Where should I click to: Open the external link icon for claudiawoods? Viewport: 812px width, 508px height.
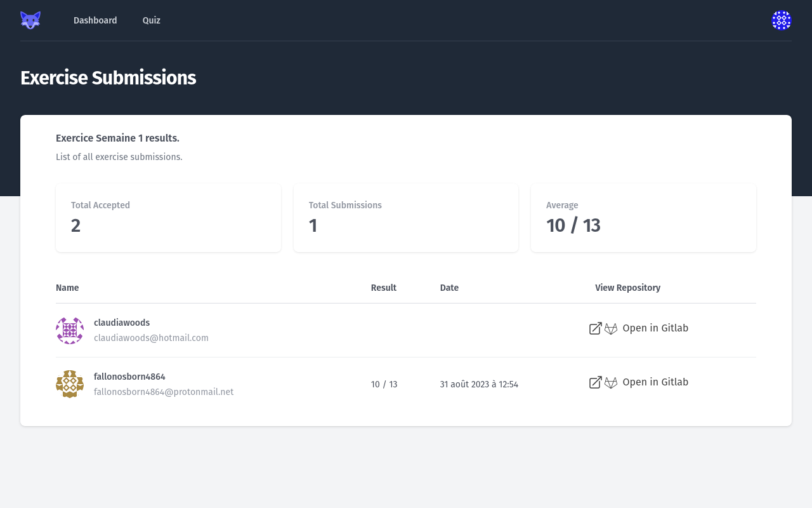(x=595, y=328)
